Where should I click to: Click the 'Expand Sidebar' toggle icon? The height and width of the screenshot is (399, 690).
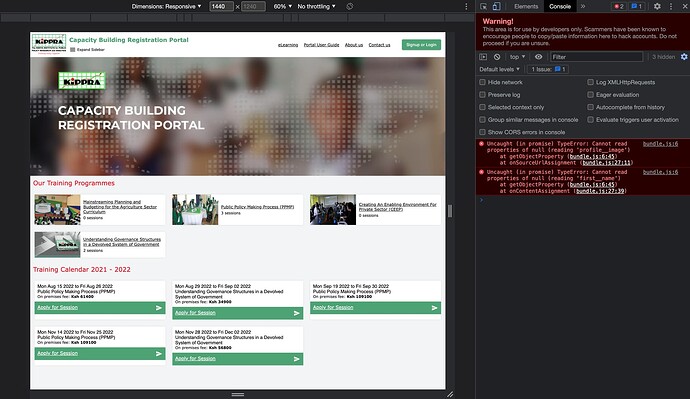point(73,50)
